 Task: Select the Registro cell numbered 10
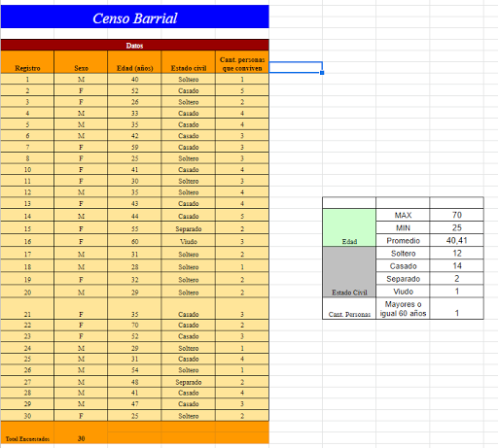27,169
